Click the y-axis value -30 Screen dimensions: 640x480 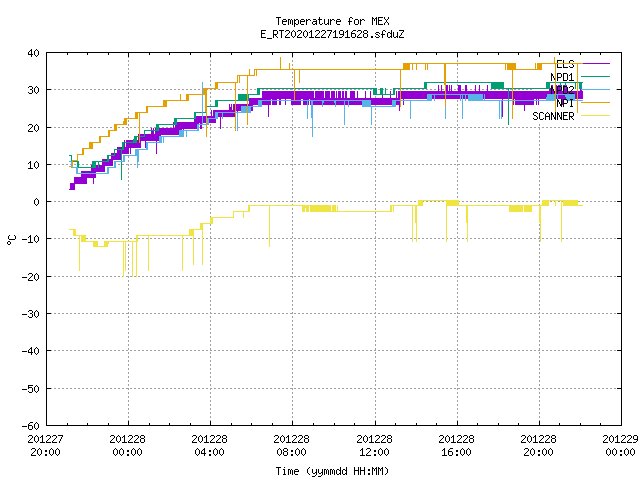coord(31,314)
